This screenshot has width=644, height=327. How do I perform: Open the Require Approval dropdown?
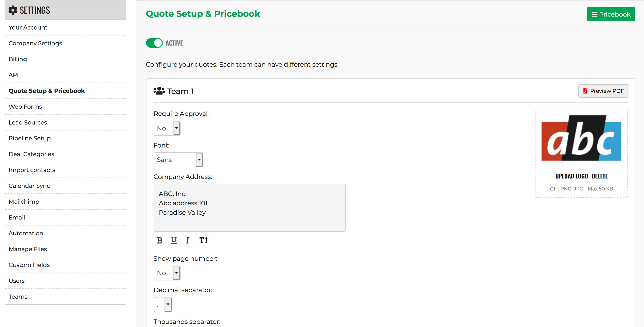click(x=167, y=128)
